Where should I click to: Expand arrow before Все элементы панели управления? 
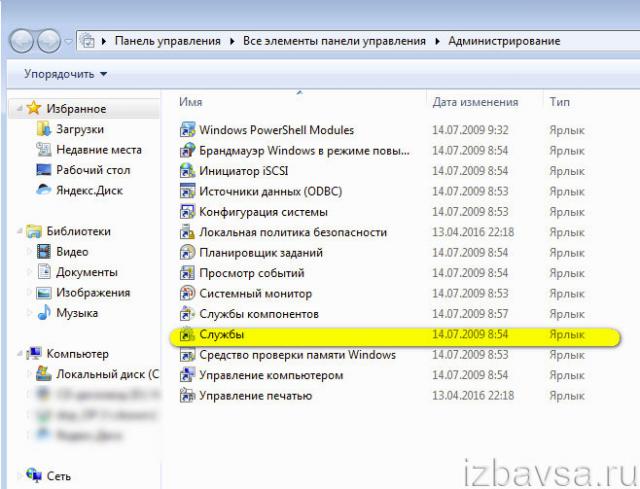(x=233, y=41)
